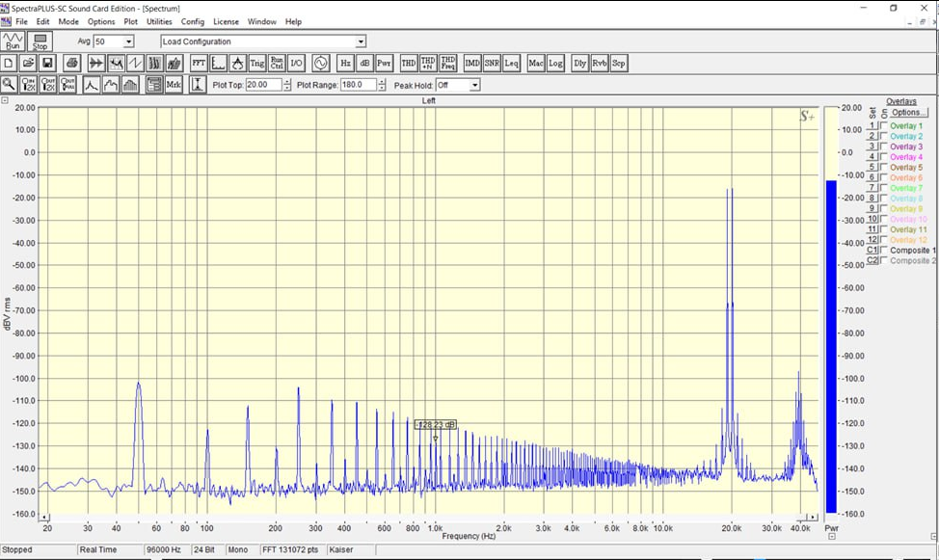The image size is (939, 560).
Task: Open a file using the folder icon
Action: [28, 63]
